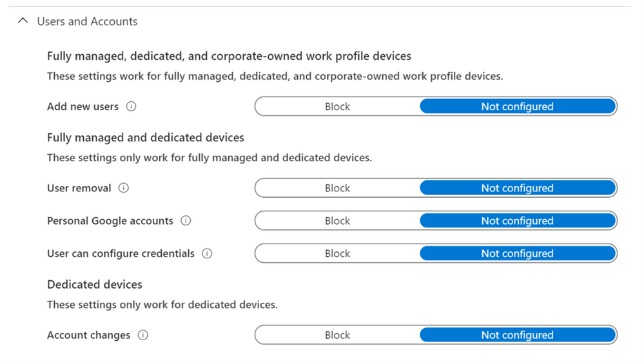Block User can configure credentials

[337, 253]
